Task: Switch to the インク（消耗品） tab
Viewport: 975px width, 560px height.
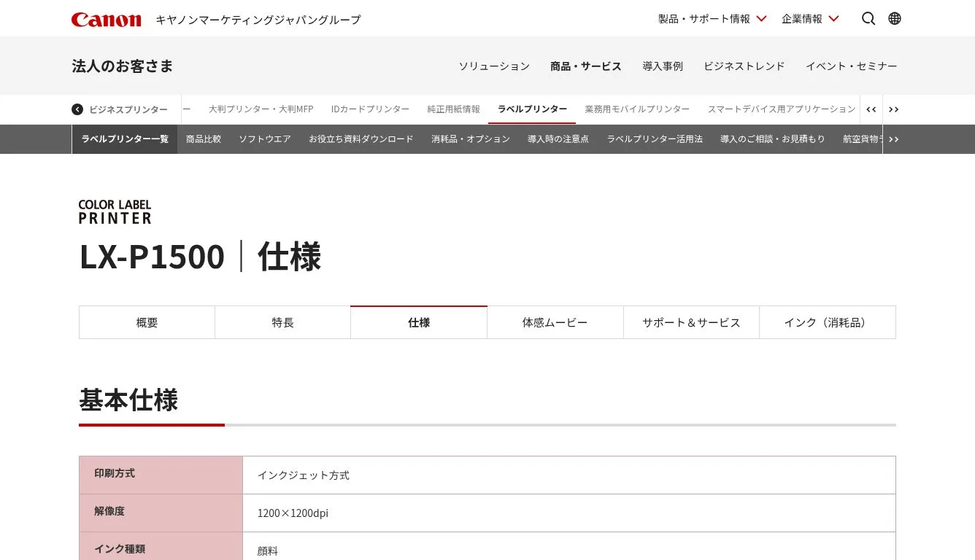Action: [x=828, y=322]
